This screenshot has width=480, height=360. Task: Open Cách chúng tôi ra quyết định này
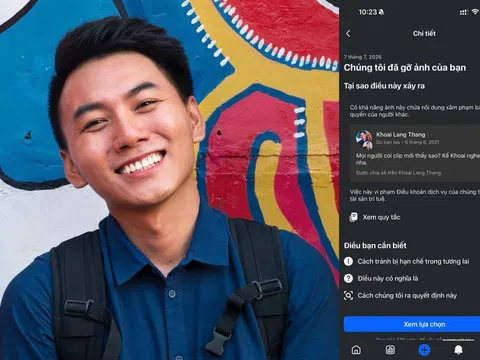coord(407,295)
